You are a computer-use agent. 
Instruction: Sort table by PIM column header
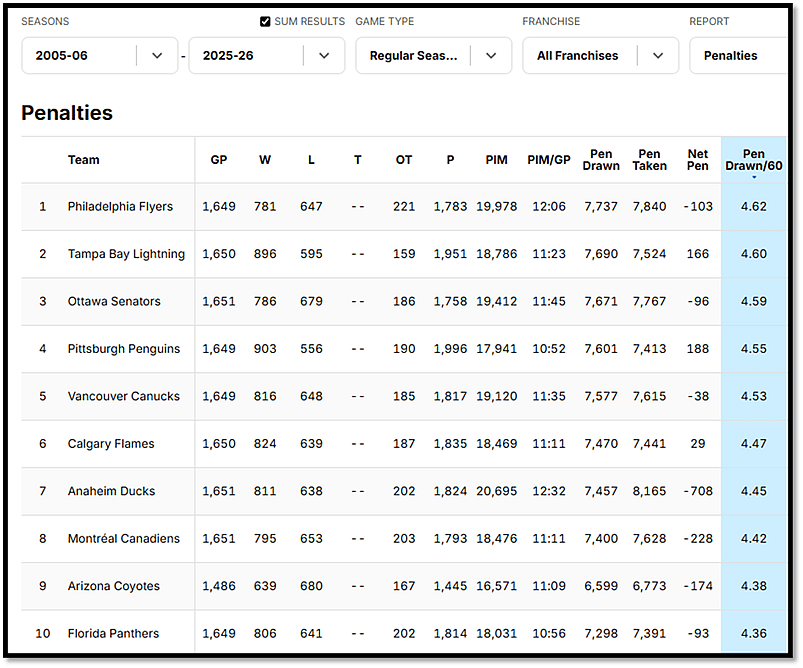(496, 160)
